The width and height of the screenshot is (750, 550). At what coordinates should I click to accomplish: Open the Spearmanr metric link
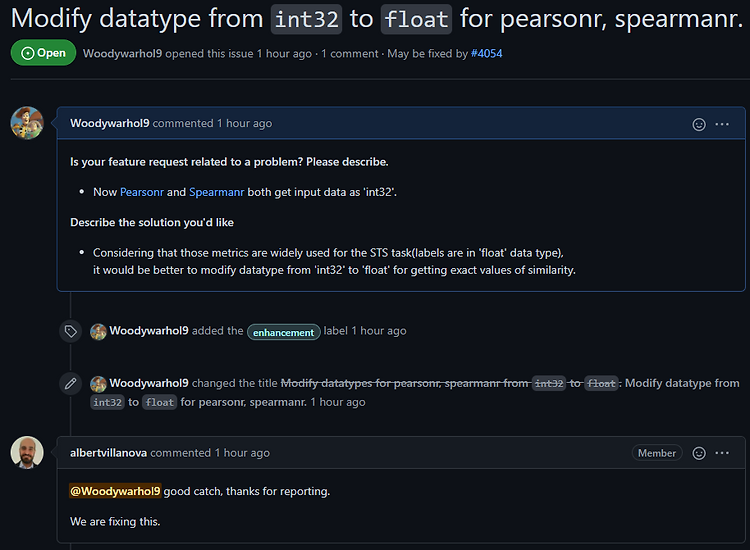(216, 192)
